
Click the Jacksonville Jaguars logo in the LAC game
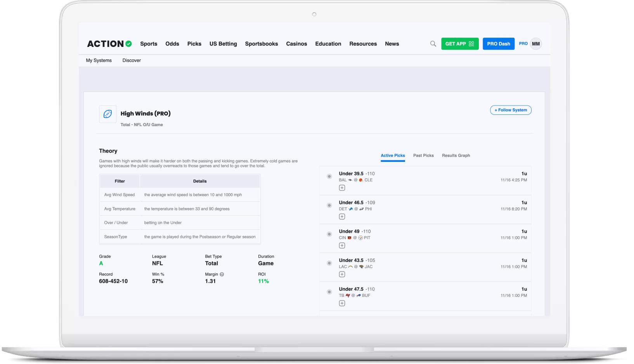(361, 267)
